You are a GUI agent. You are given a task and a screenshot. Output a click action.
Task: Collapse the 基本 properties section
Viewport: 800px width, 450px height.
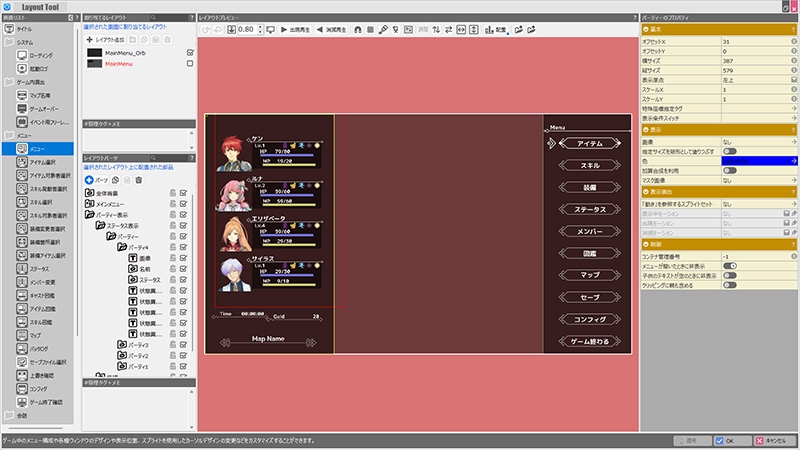644,29
